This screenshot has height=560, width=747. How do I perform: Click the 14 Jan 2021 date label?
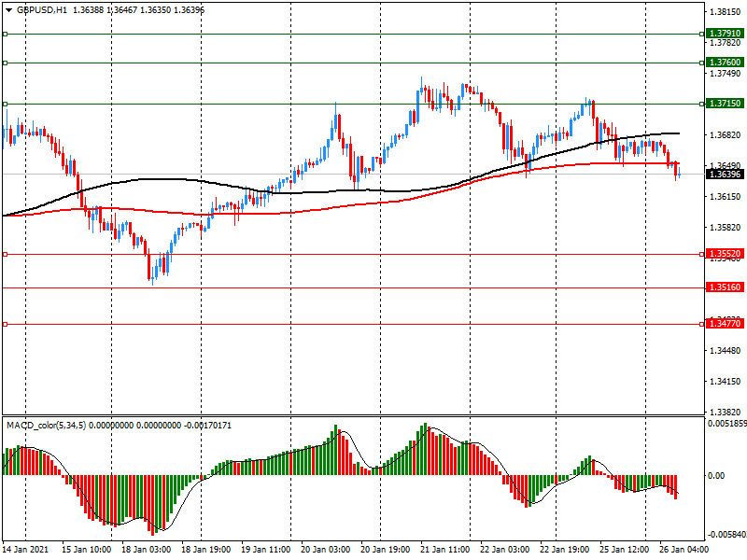[26, 549]
